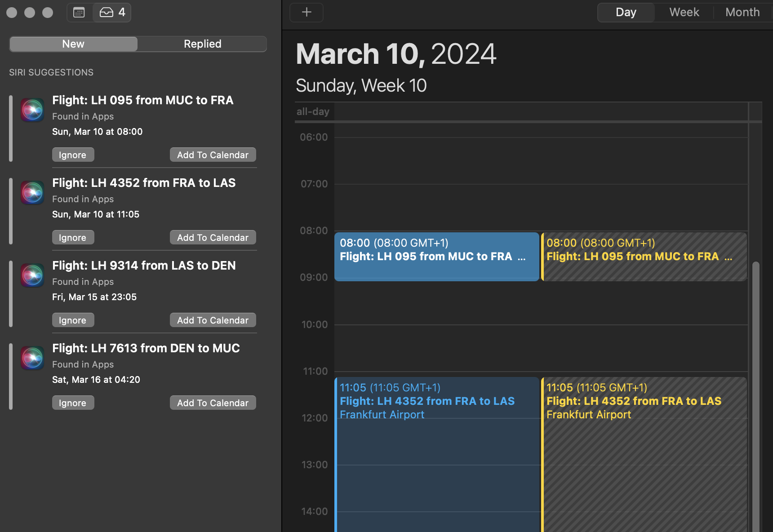Viewport: 773px width, 532px height.
Task: Click the all-day events row
Action: point(539,112)
